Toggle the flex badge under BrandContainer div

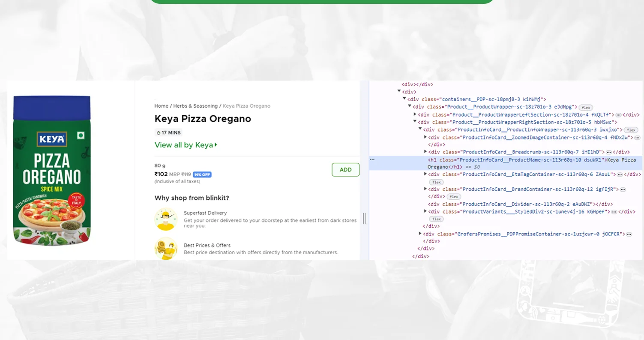pyautogui.click(x=453, y=196)
